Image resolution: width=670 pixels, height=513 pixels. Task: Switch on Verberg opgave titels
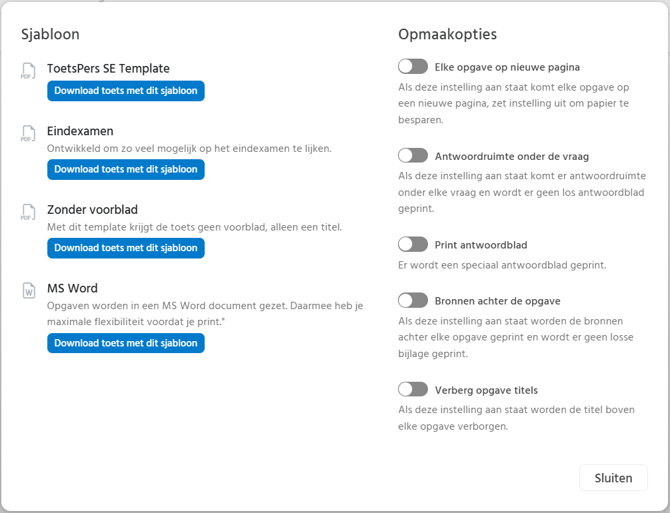(413, 389)
